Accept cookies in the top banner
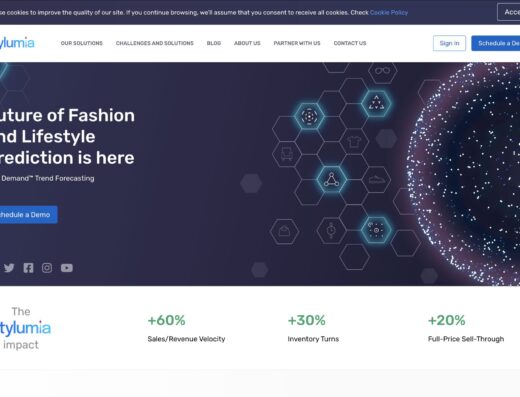 (x=509, y=12)
